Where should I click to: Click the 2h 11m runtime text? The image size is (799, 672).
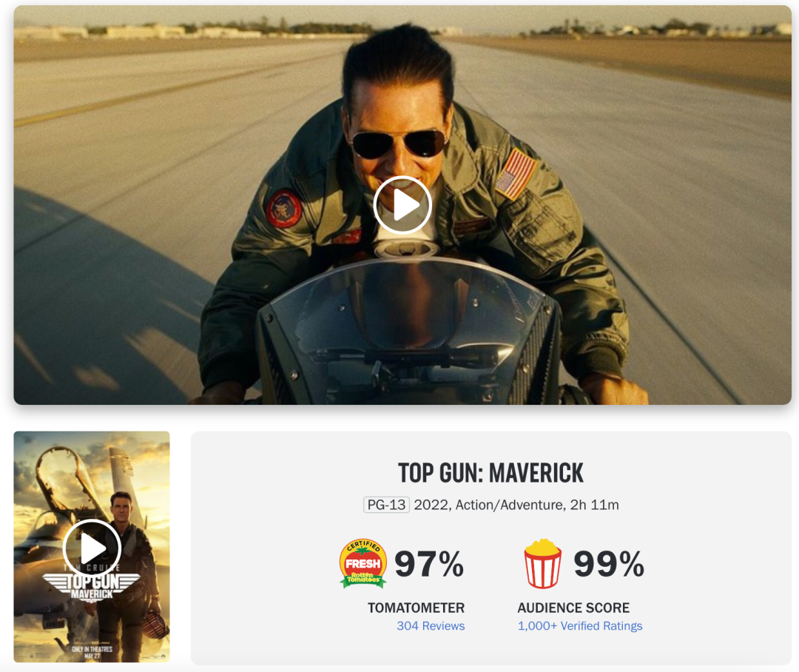(x=594, y=505)
